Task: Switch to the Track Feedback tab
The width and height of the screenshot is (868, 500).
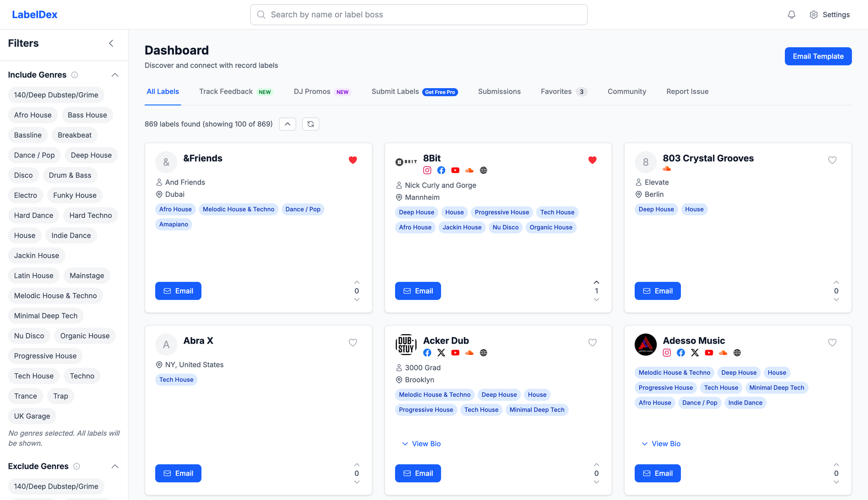Action: [226, 91]
